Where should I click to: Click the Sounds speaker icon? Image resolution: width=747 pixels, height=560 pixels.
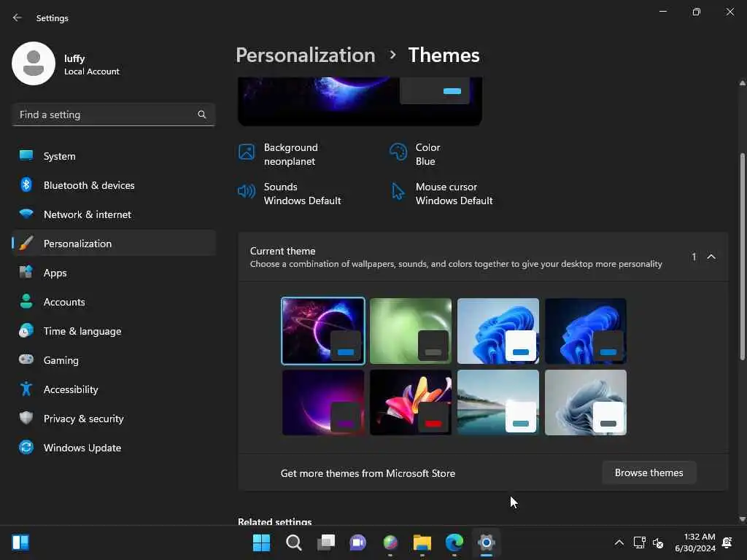[247, 192]
